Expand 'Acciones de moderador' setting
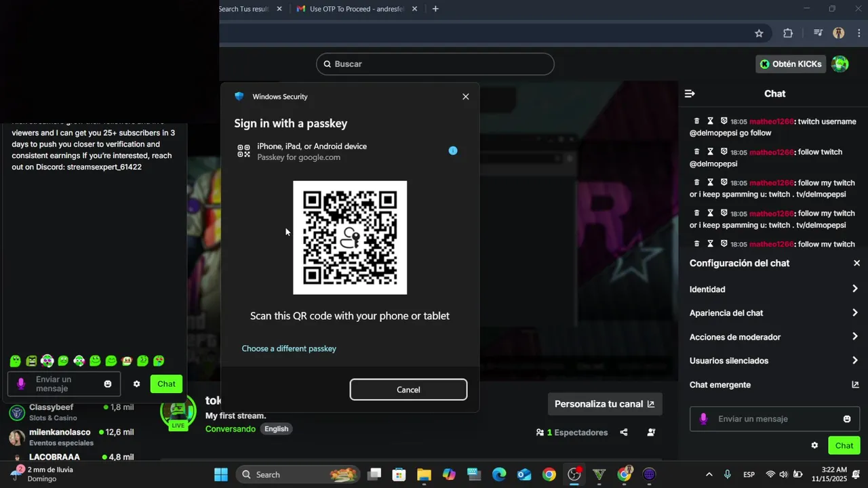 point(774,337)
